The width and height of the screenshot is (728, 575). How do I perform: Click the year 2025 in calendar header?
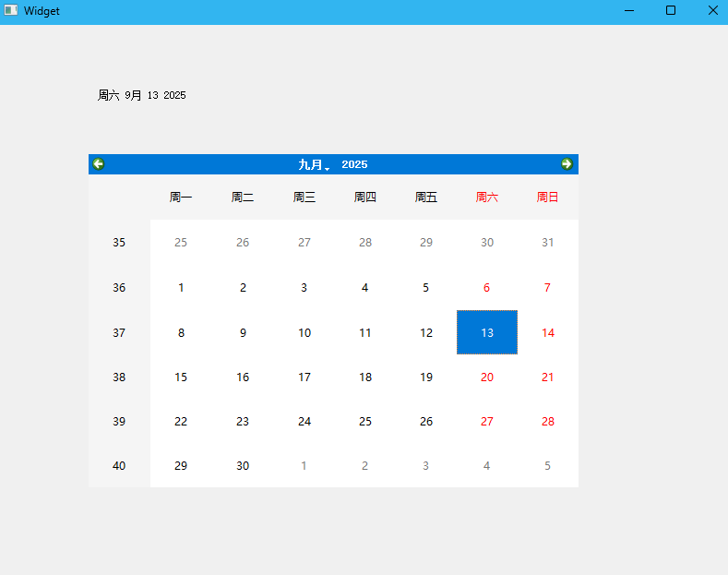[x=354, y=164]
